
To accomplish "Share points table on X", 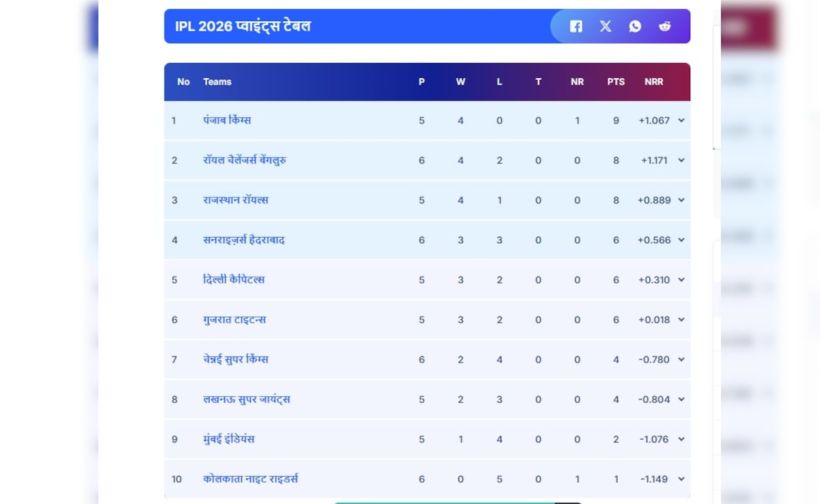I will point(605,26).
